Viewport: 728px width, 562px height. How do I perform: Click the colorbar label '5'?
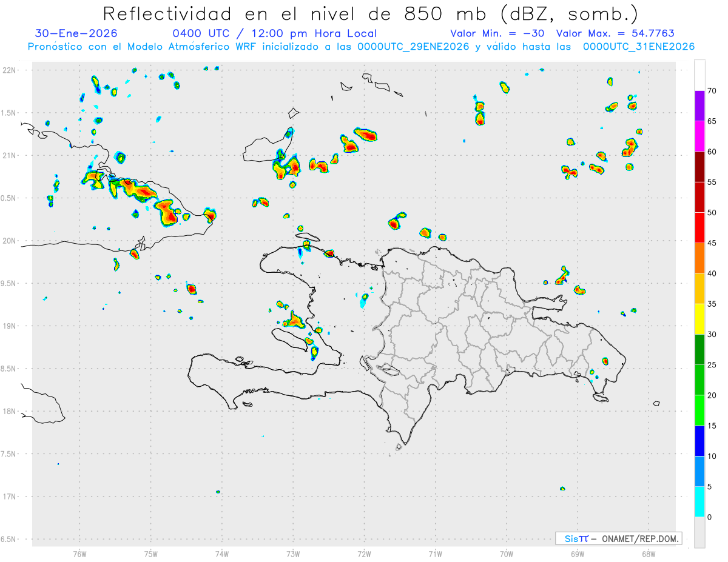point(710,487)
